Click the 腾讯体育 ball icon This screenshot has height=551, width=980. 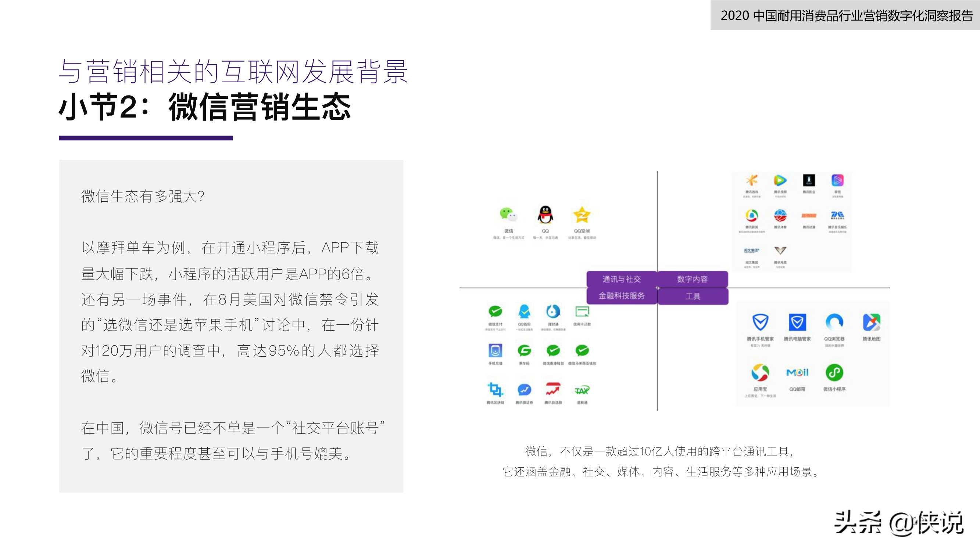[780, 216]
